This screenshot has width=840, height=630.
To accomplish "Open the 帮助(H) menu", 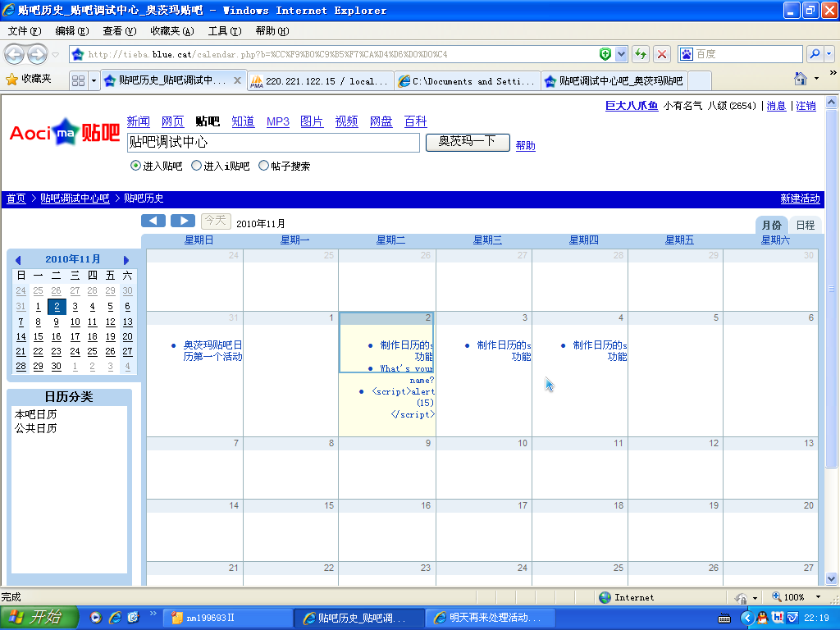I will 272,31.
